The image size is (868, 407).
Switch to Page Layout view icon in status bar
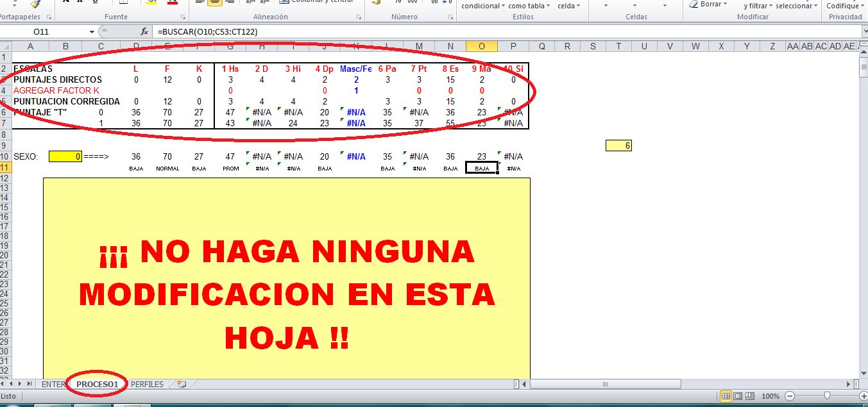[x=736, y=395]
